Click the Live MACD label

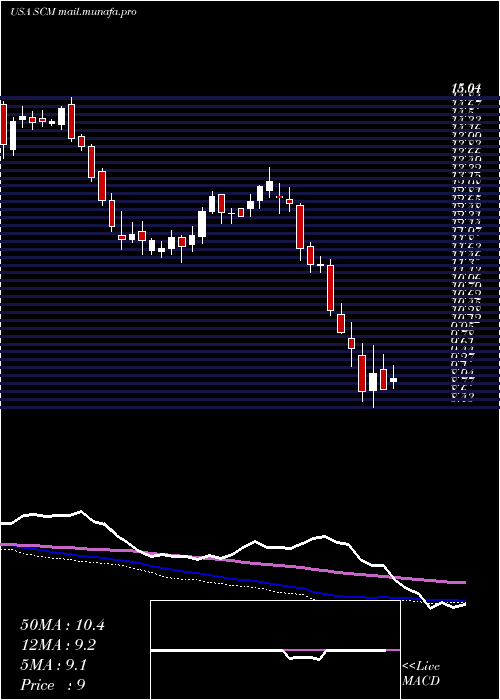[x=421, y=674]
